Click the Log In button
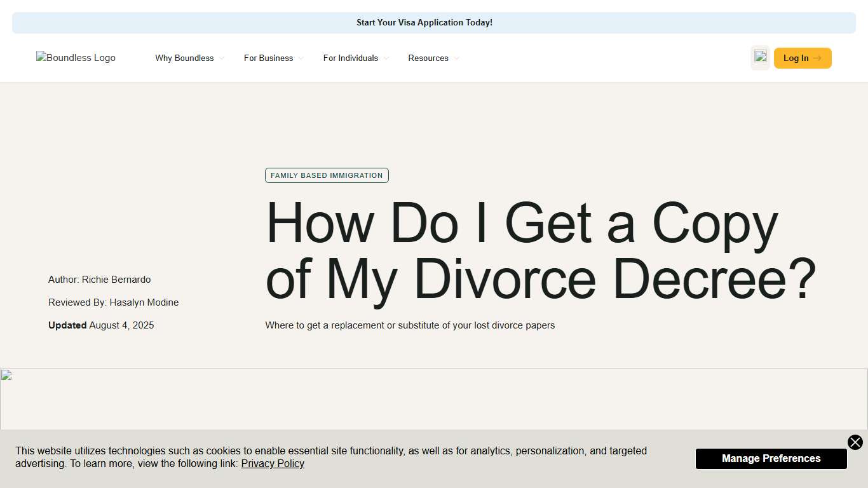The width and height of the screenshot is (868, 488). 802,58
